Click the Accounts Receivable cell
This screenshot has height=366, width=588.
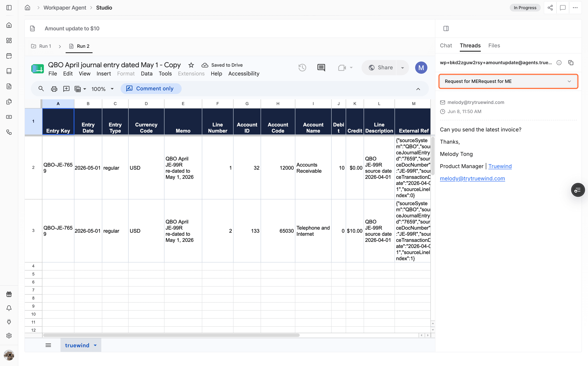(x=313, y=168)
